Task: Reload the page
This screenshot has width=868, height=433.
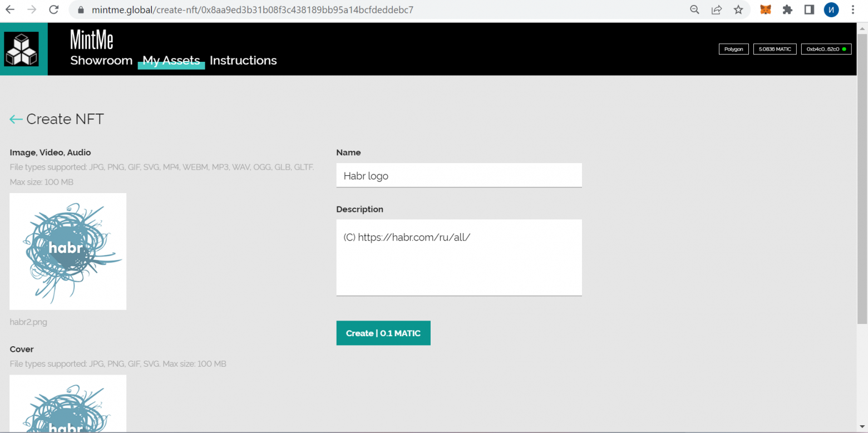Action: pyautogui.click(x=54, y=9)
